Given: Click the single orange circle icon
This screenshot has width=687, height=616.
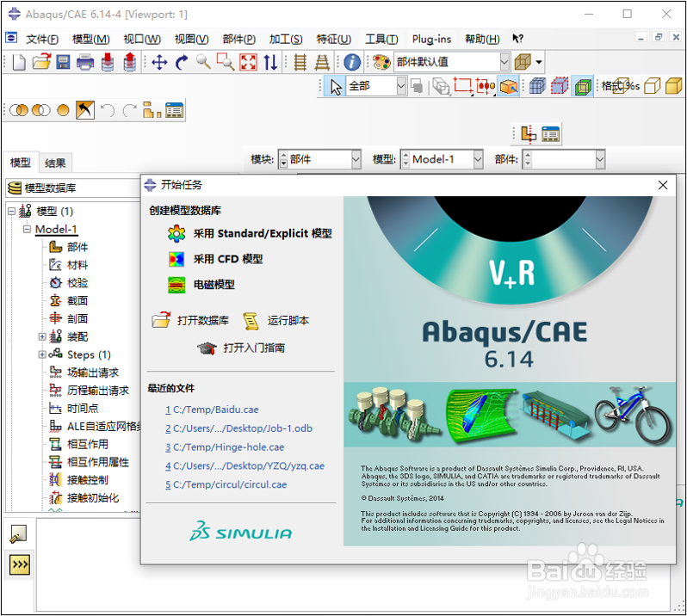Looking at the screenshot, I should click(x=63, y=110).
